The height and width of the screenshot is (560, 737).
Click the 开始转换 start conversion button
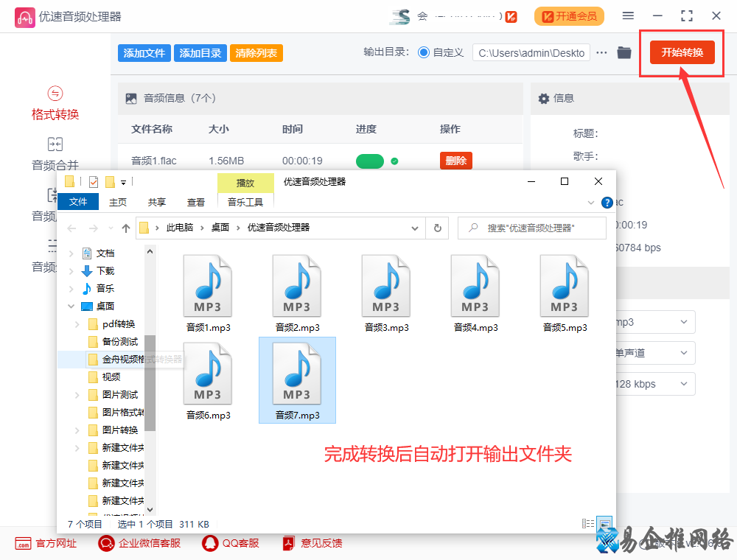681,52
